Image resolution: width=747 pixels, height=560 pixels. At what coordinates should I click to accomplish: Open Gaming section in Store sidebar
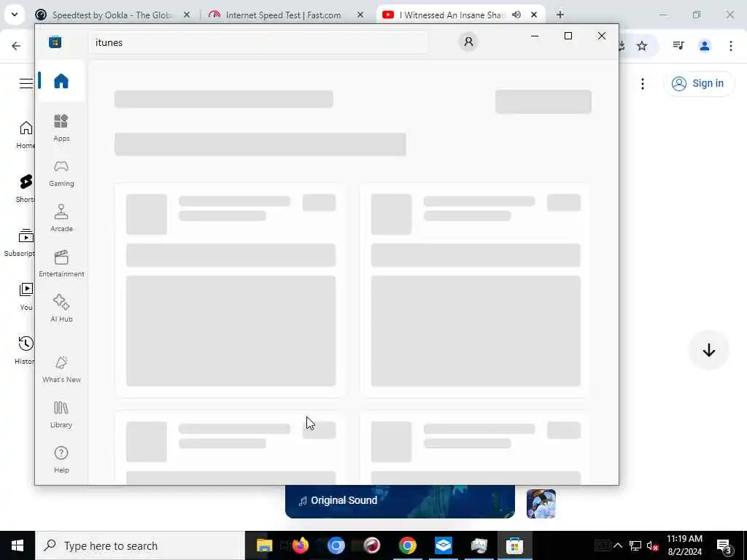[x=61, y=173]
